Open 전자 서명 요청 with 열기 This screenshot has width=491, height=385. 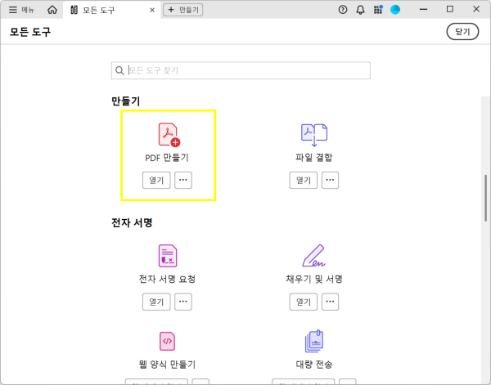click(x=156, y=302)
